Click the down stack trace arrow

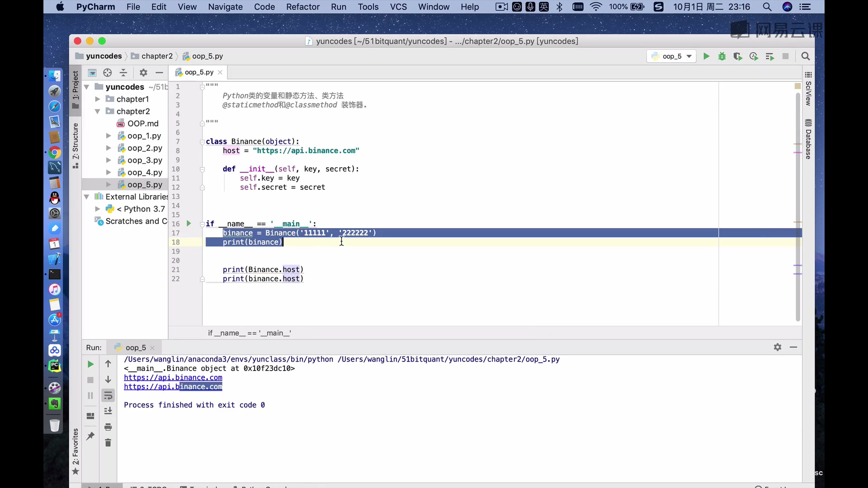tap(108, 380)
